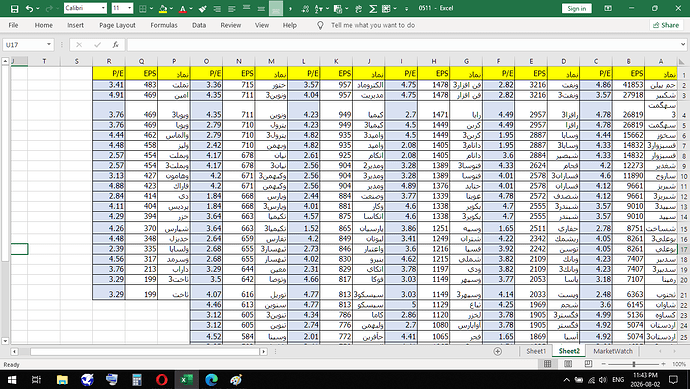The image size is (690, 389).
Task: Open Opera browser from the taskbar
Action: click(x=161, y=379)
